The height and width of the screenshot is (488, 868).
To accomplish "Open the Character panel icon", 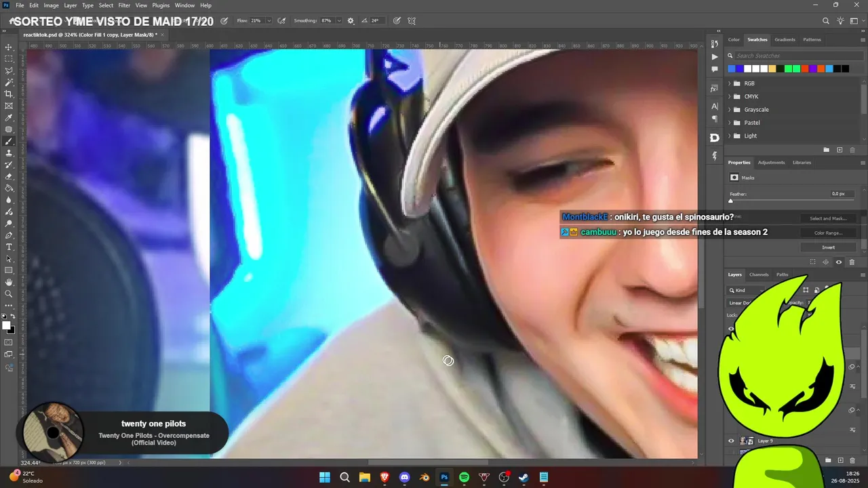I will pyautogui.click(x=714, y=106).
